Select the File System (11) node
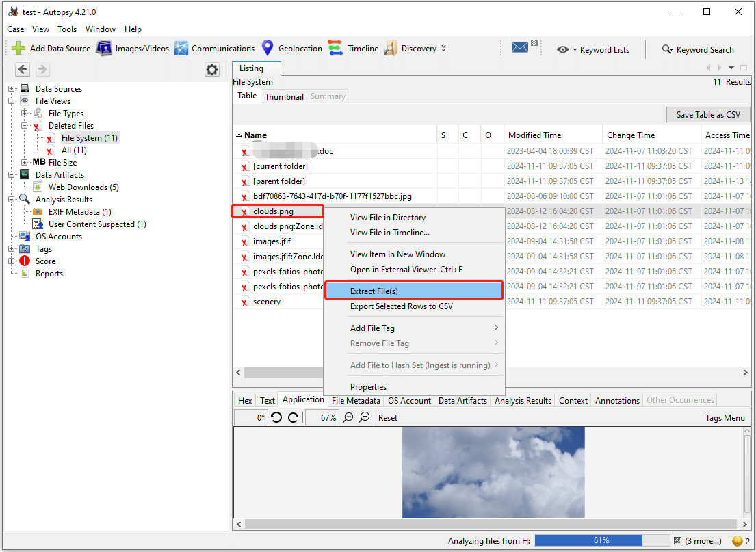This screenshot has width=756, height=552. click(x=89, y=138)
